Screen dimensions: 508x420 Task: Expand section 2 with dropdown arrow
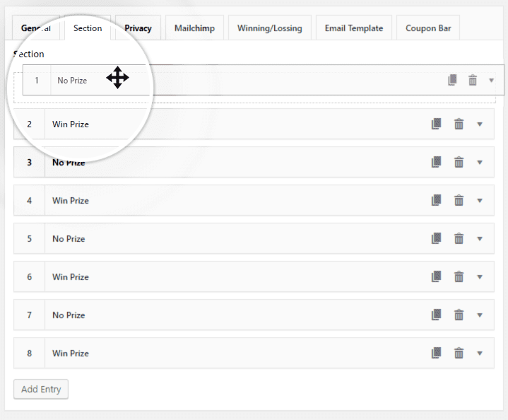click(x=480, y=124)
